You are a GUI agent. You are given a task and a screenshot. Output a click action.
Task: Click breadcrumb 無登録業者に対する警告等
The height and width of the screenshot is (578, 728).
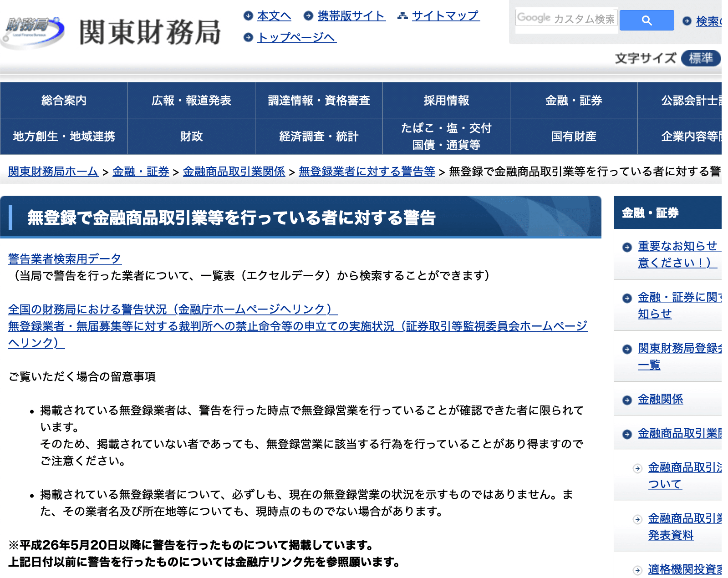pyautogui.click(x=367, y=172)
